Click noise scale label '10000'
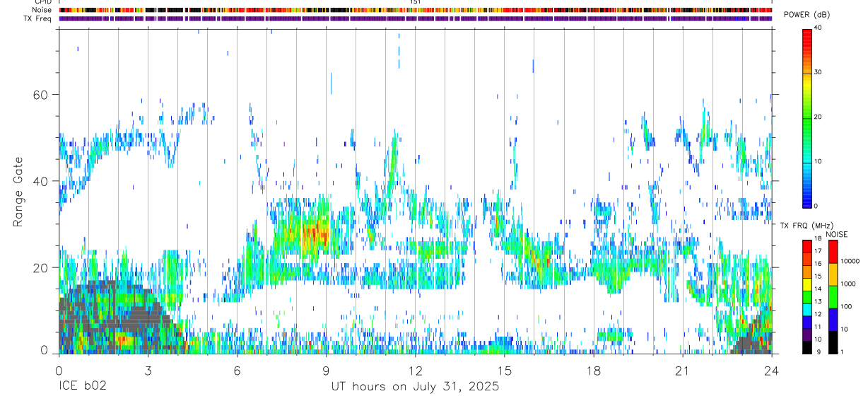This screenshot has width=868, height=401. click(x=850, y=261)
